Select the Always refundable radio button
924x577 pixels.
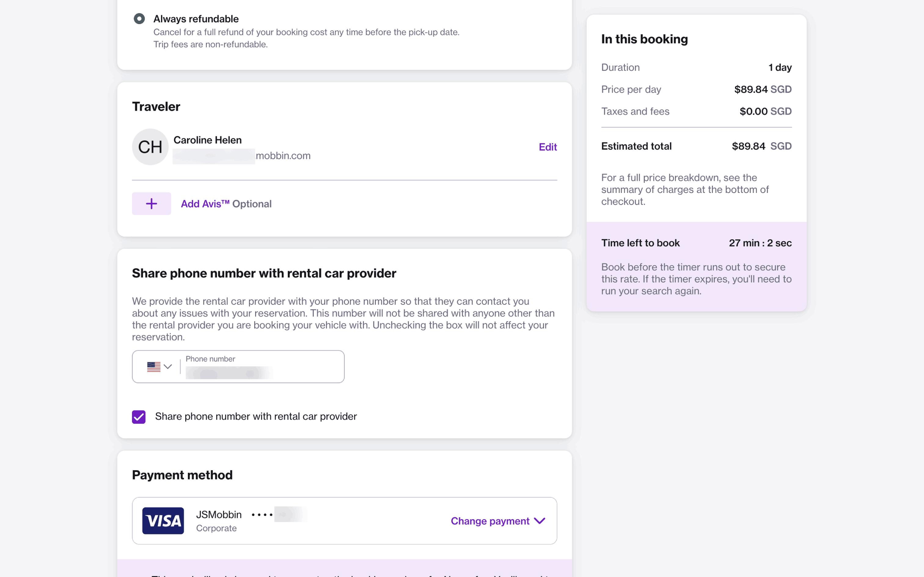(139, 19)
